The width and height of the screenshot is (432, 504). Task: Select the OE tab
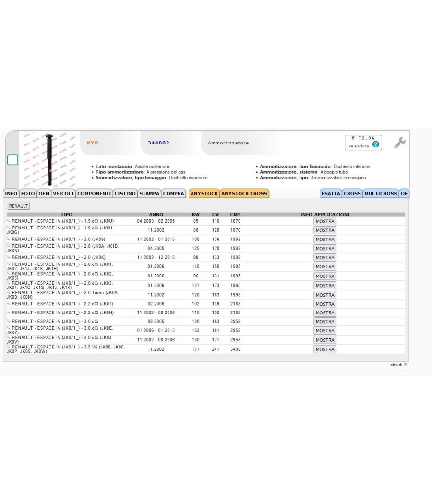(x=404, y=193)
